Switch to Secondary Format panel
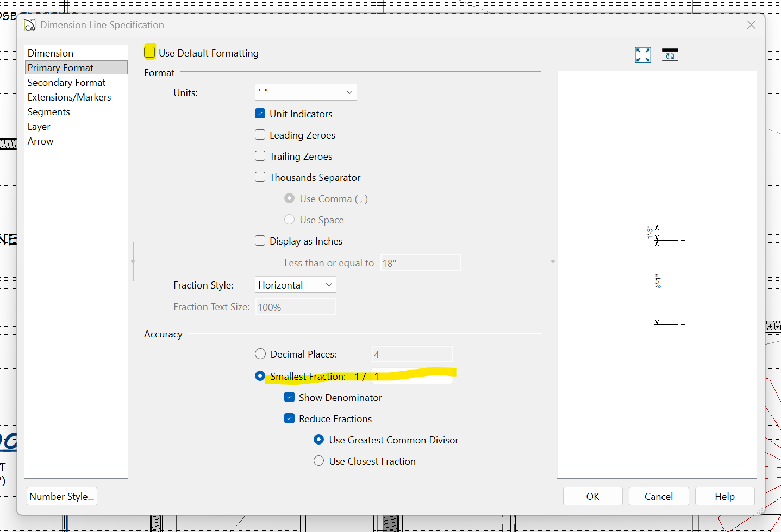Viewport: 781px width, 532px height. click(66, 83)
